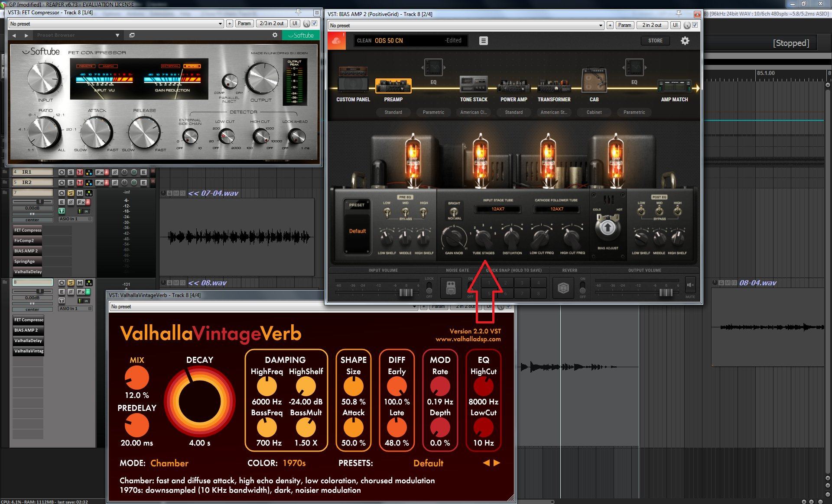
Task: Toggle the track 7 solo button
Action: coord(71,193)
